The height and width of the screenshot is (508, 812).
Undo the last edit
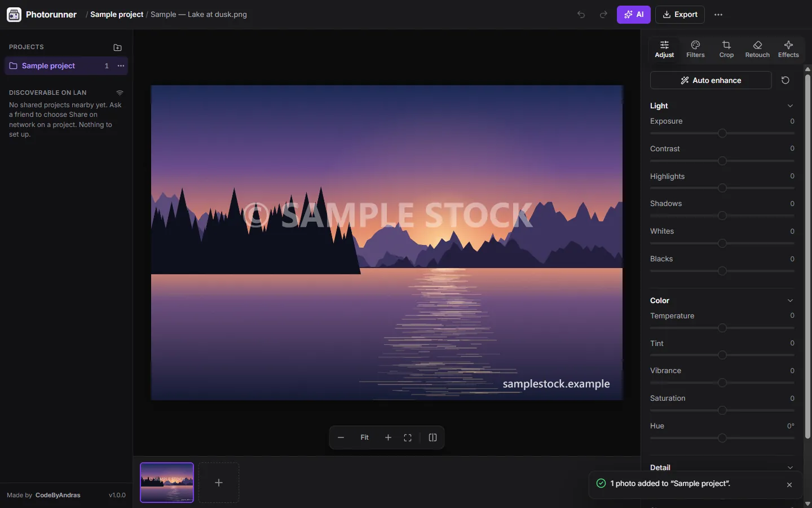[581, 15]
